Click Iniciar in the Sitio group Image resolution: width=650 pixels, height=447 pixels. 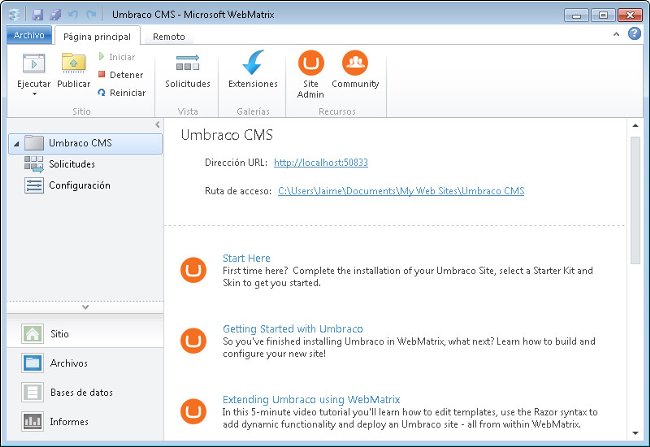(x=117, y=57)
